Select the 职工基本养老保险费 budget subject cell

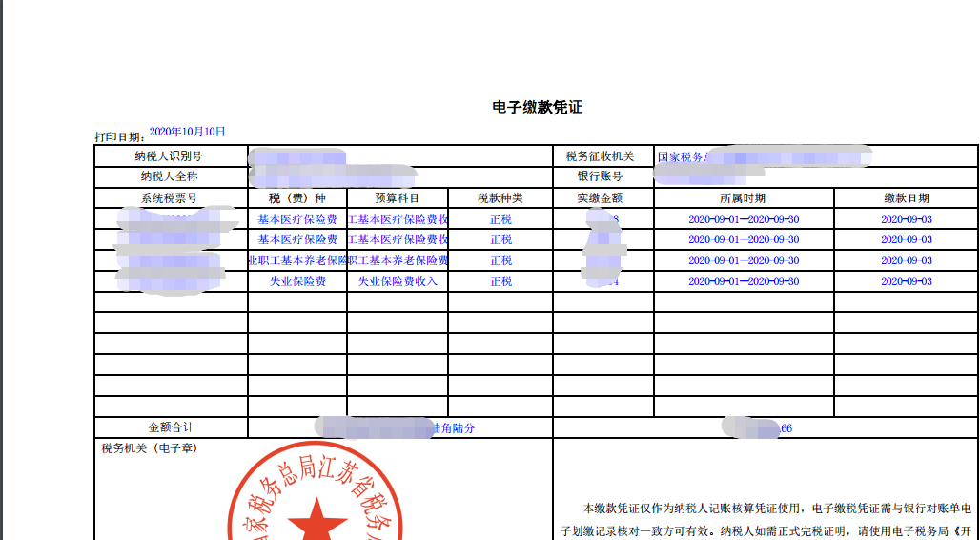click(398, 260)
